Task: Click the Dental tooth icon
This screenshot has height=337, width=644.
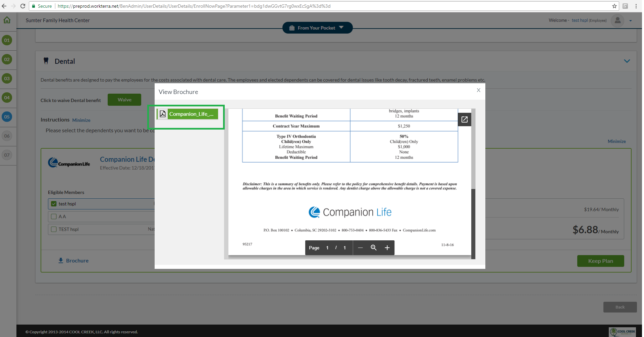Action: click(46, 61)
